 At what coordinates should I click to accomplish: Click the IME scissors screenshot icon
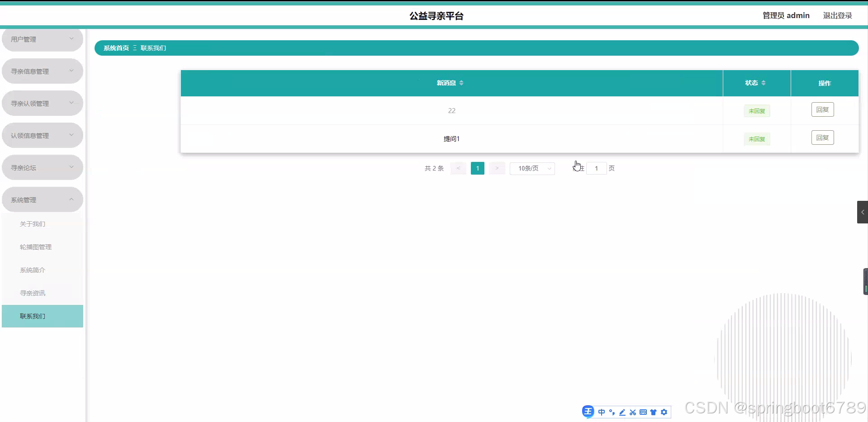click(633, 412)
